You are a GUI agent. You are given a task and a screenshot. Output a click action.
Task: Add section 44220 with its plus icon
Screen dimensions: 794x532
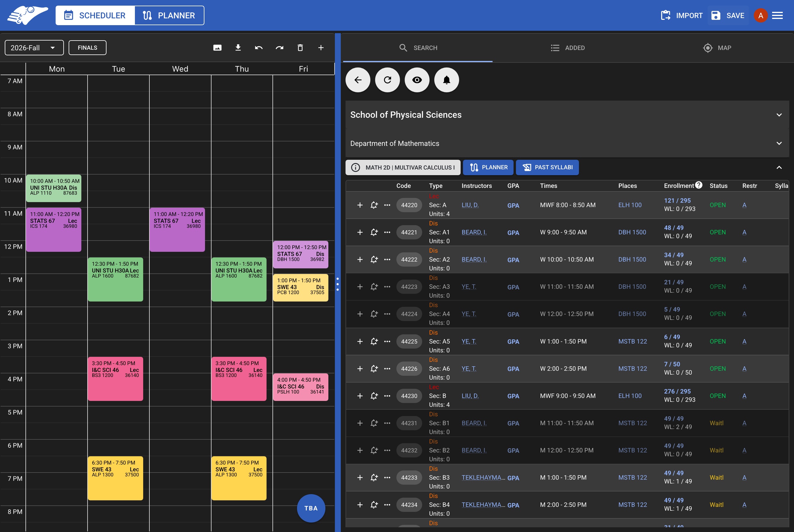click(x=360, y=205)
